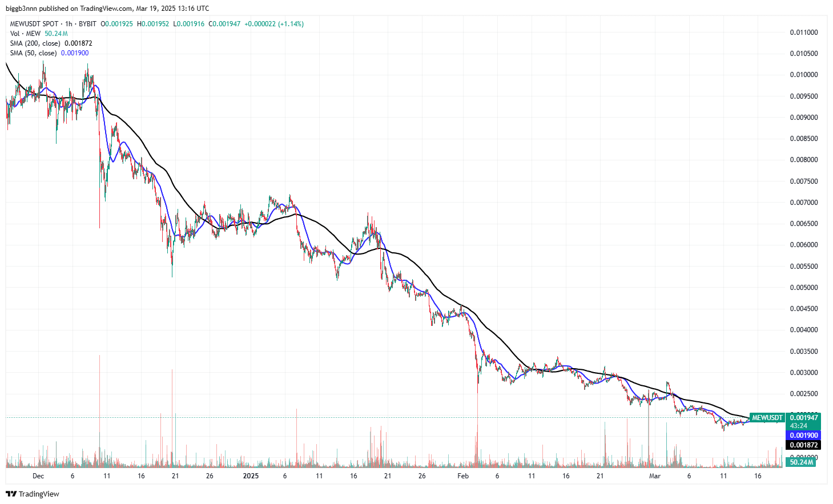Click the Mar label on time axis

pyautogui.click(x=655, y=476)
